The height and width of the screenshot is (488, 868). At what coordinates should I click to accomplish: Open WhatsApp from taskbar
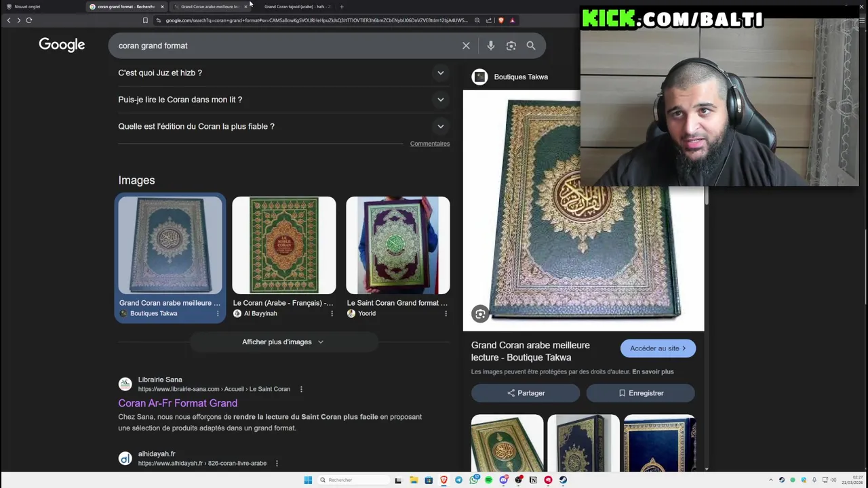tap(474, 480)
